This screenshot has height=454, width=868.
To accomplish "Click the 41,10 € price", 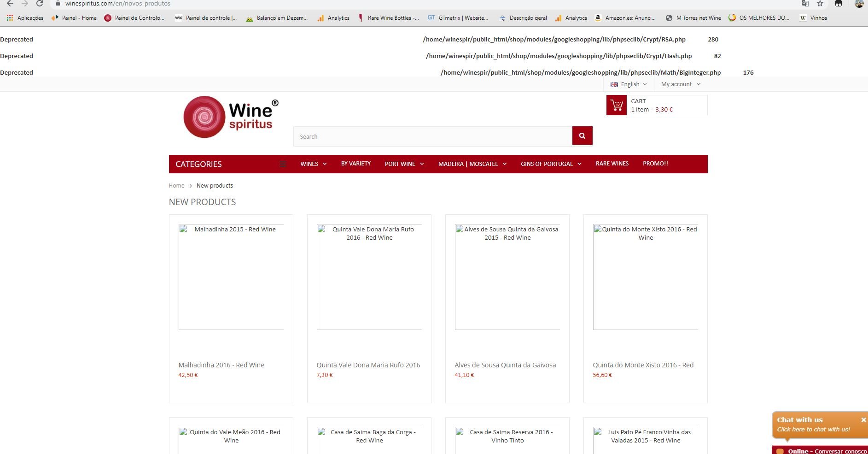I will pyautogui.click(x=464, y=375).
